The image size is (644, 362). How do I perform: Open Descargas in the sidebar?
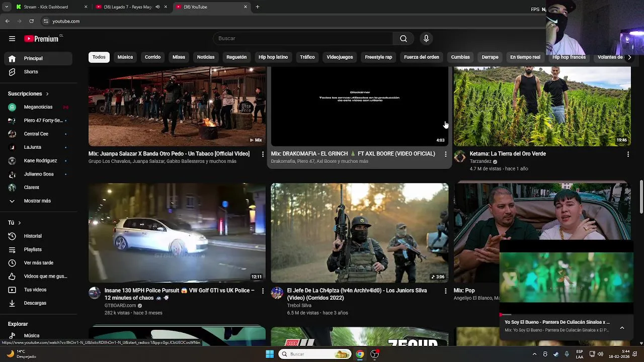(x=38, y=303)
